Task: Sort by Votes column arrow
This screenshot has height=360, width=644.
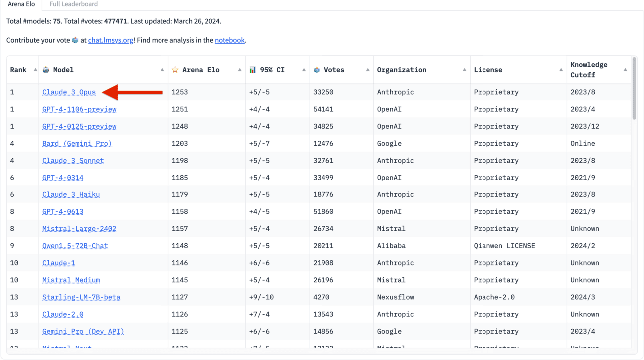Action: coord(368,70)
